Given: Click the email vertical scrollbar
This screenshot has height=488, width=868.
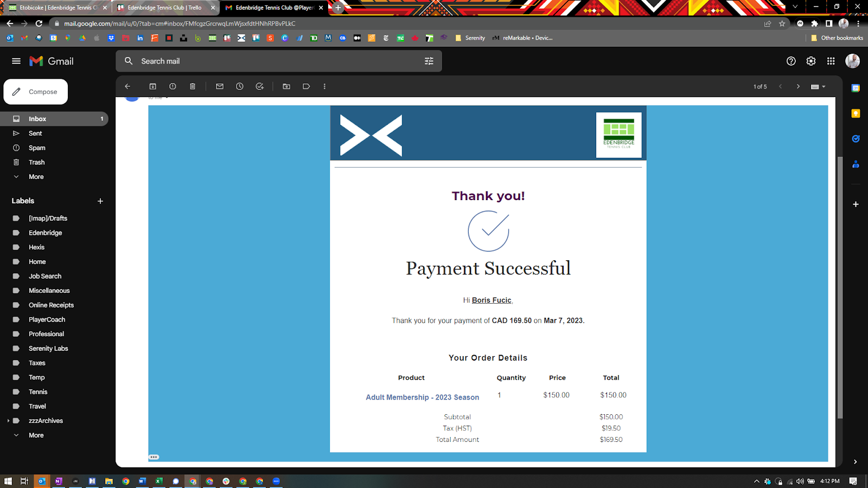Looking at the screenshot, I should [840, 287].
